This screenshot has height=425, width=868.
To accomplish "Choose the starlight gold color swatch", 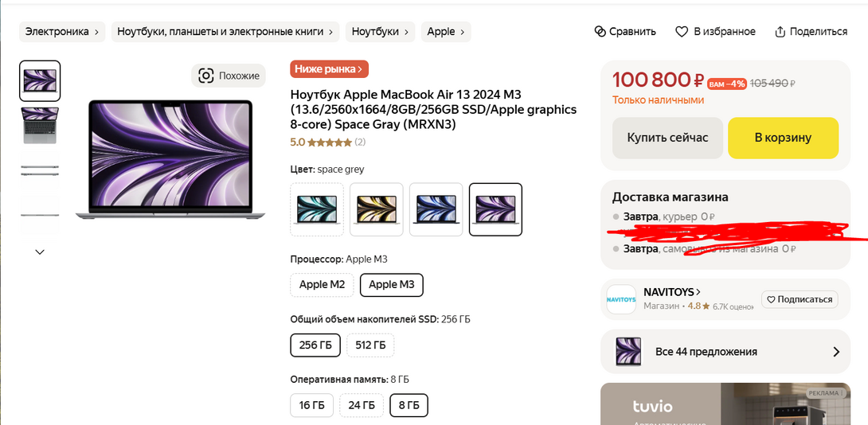I will click(x=376, y=209).
